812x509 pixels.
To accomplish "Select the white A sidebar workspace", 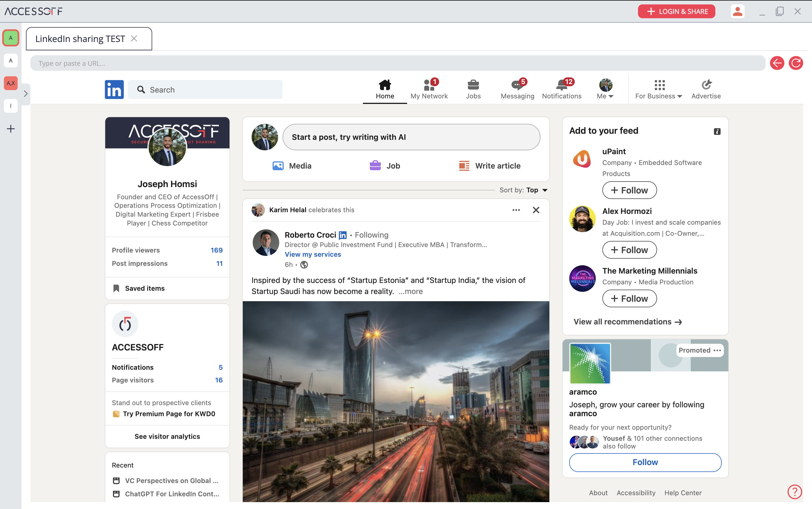I will [x=11, y=61].
